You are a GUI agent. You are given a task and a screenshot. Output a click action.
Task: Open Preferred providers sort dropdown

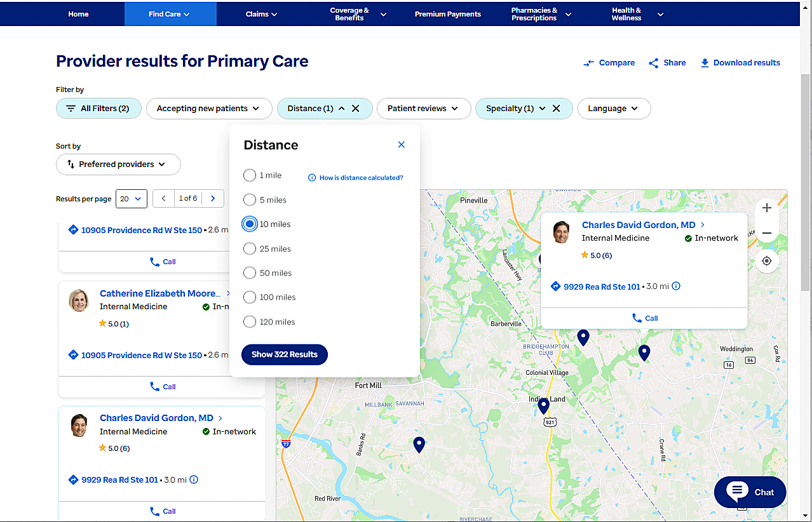pos(118,164)
